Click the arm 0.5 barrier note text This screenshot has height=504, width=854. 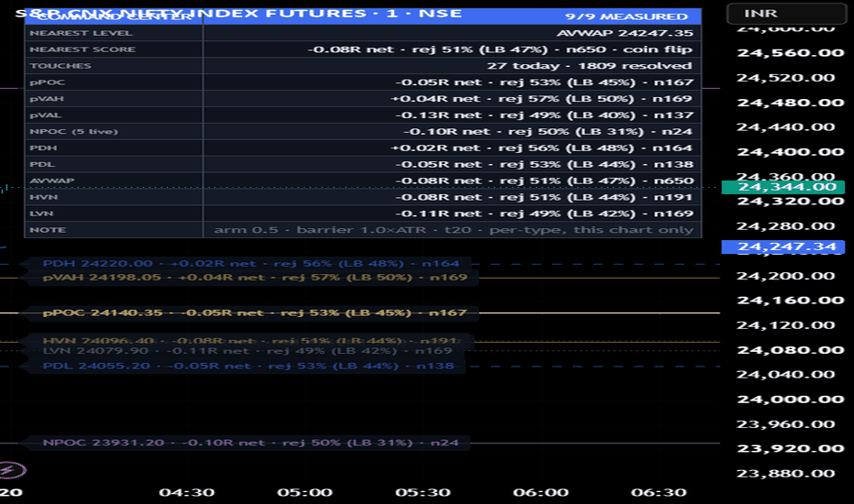(454, 229)
